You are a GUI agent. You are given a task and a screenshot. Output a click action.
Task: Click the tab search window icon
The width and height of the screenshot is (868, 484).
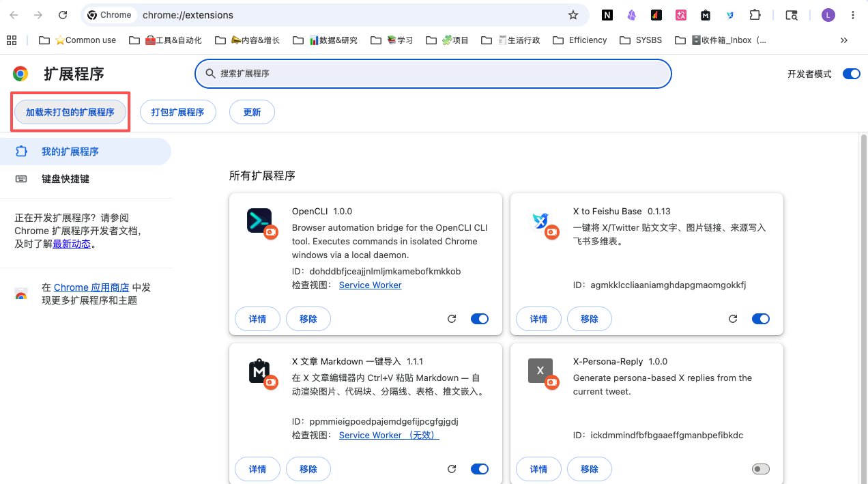tap(792, 15)
